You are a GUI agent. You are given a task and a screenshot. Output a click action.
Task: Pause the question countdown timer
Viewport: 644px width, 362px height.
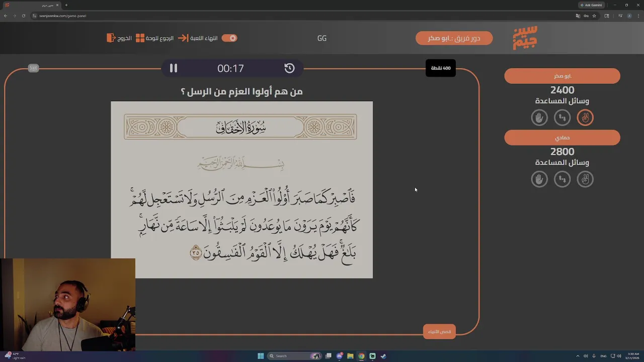coord(174,68)
